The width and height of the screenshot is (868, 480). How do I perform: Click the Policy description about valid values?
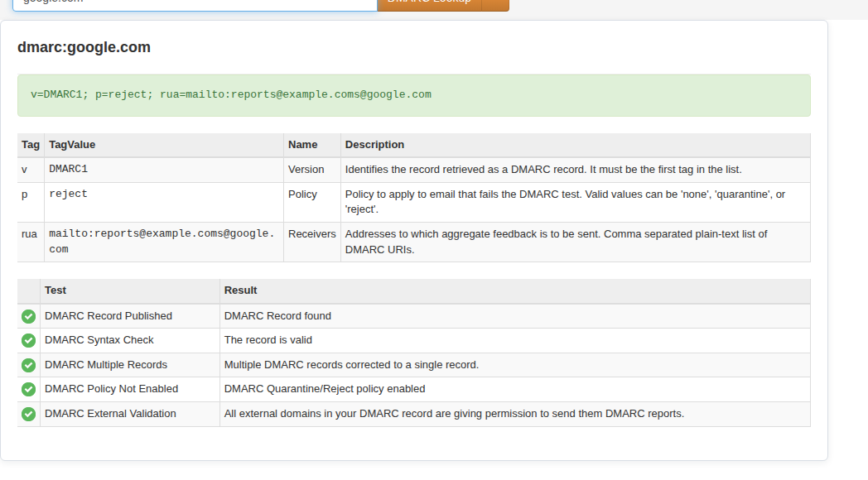(x=565, y=202)
